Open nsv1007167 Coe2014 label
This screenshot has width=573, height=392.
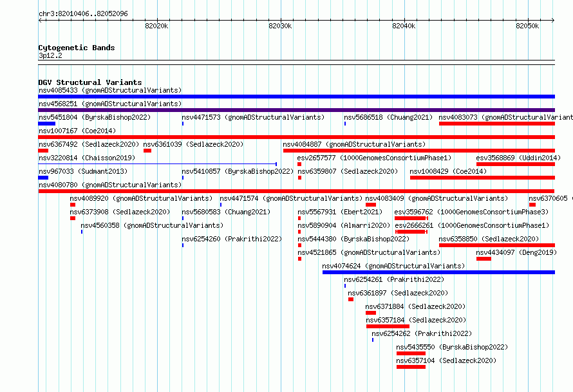click(77, 131)
